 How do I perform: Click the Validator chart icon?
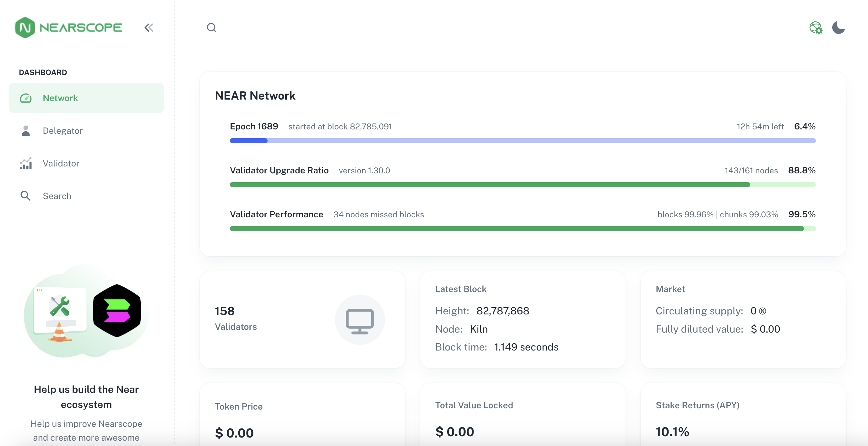point(26,164)
